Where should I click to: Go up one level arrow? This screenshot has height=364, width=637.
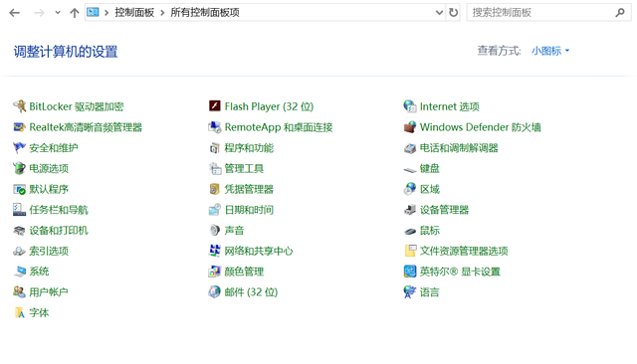click(75, 13)
